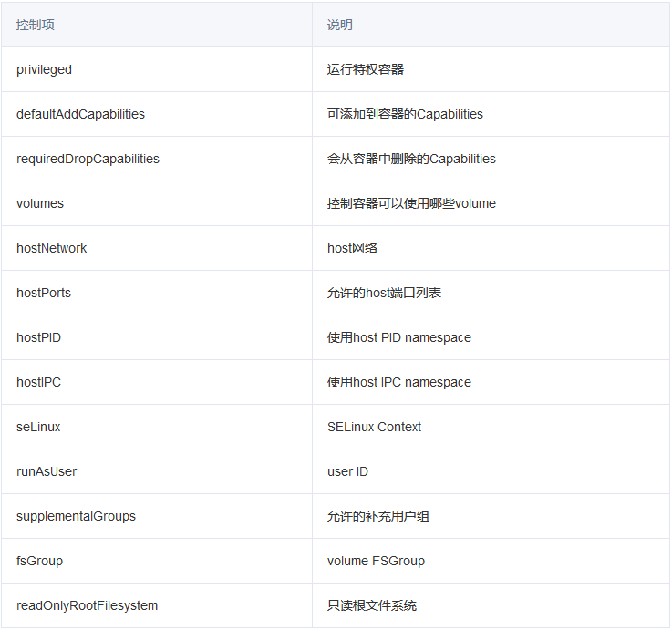Image resolution: width=672 pixels, height=630 pixels.
Task: Click the 会从容器中删除的Capabilities description
Action: (411, 159)
